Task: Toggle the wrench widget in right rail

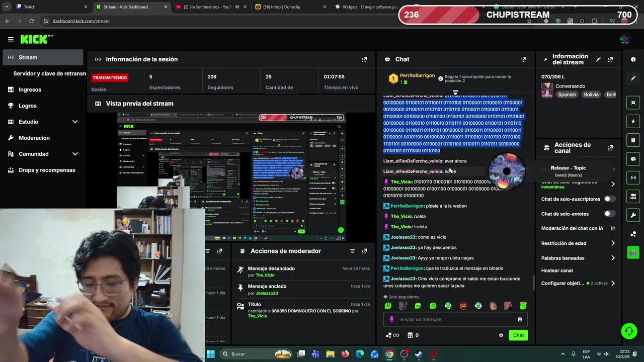Action: [633, 215]
